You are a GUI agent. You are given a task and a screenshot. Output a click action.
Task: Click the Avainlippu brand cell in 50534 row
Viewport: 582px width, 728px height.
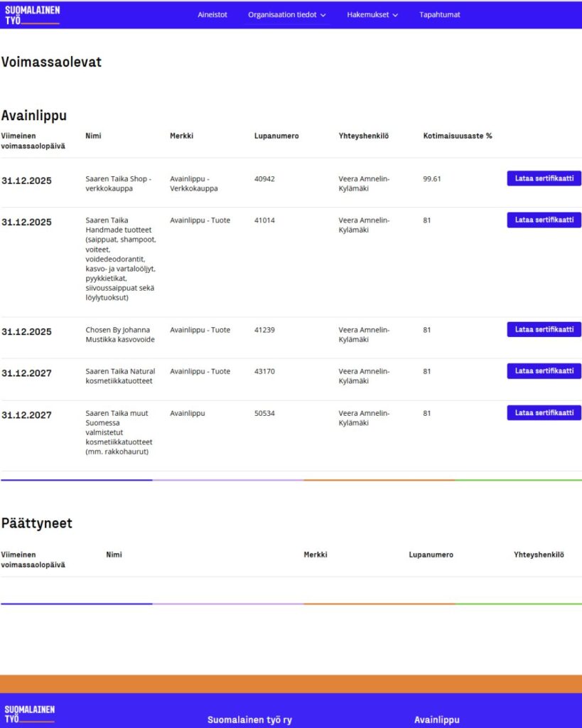click(x=188, y=413)
